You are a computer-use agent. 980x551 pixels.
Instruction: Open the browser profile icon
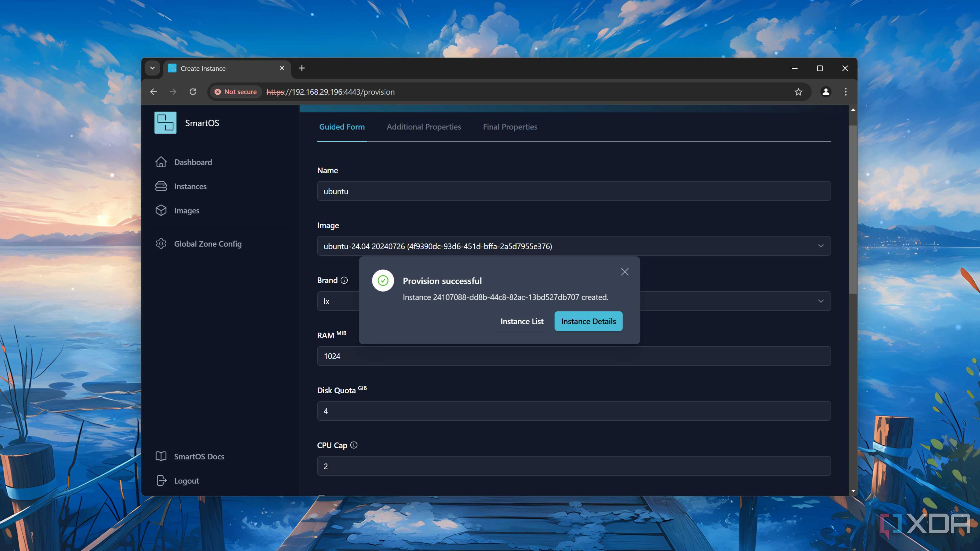[826, 92]
